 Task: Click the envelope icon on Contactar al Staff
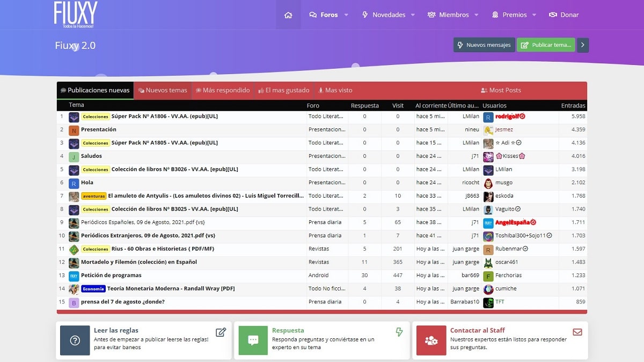[x=577, y=332]
